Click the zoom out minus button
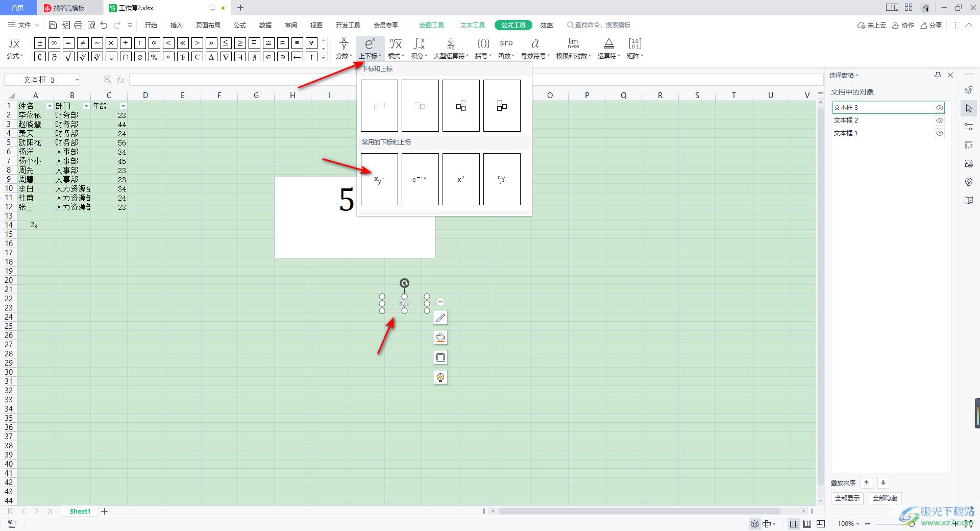The image size is (980, 531). pos(867,524)
